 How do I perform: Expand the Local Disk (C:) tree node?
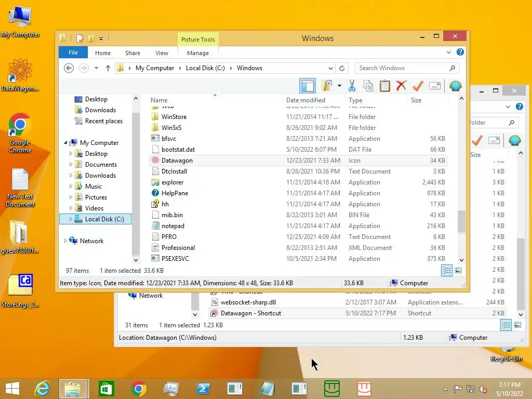coord(71,219)
